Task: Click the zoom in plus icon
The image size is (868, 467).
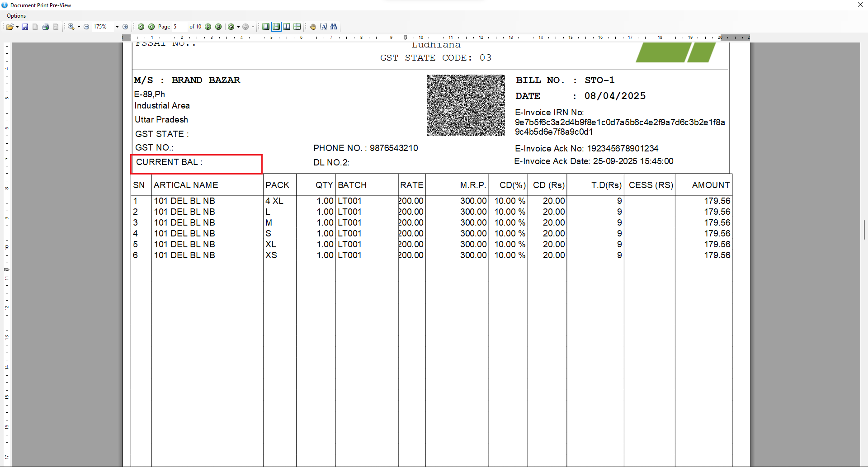Action: pos(125,27)
